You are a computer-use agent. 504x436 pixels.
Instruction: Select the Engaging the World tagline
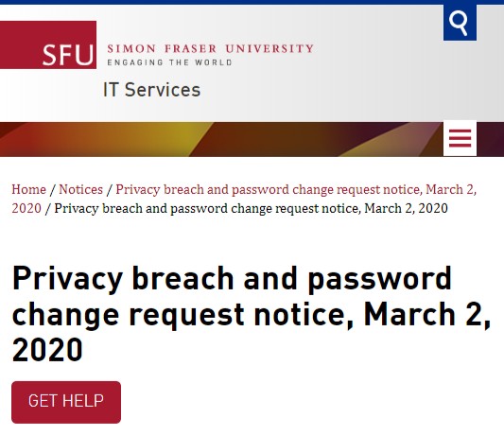[x=169, y=62]
